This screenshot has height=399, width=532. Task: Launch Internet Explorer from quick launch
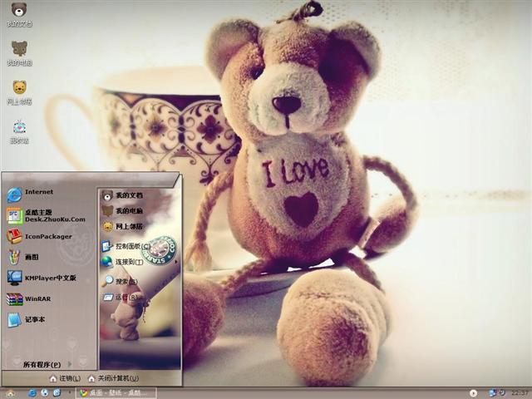coord(32,393)
